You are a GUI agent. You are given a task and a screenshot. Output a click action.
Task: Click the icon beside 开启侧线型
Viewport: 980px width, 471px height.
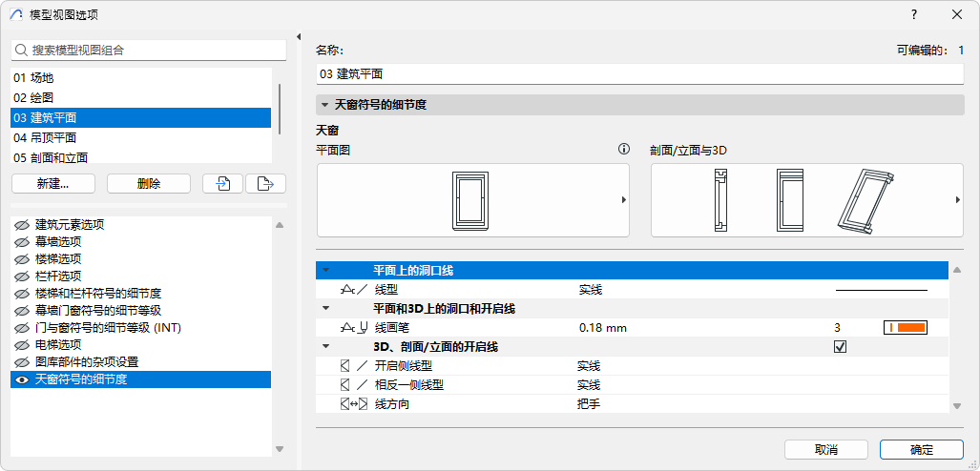tap(354, 366)
